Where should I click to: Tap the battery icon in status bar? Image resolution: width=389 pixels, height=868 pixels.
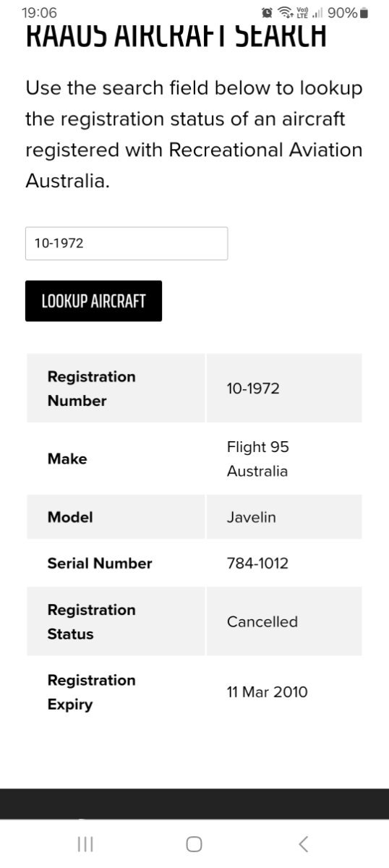click(x=364, y=13)
